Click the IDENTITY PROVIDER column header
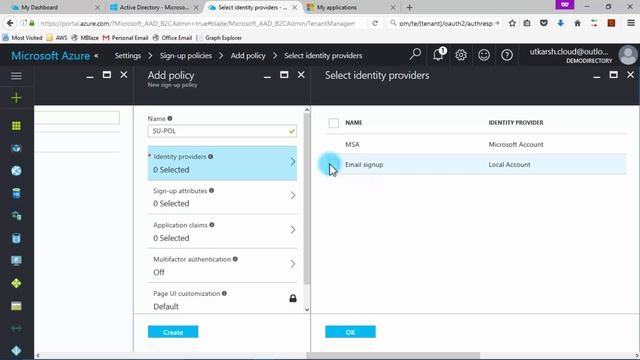The width and height of the screenshot is (640, 360). point(516,122)
